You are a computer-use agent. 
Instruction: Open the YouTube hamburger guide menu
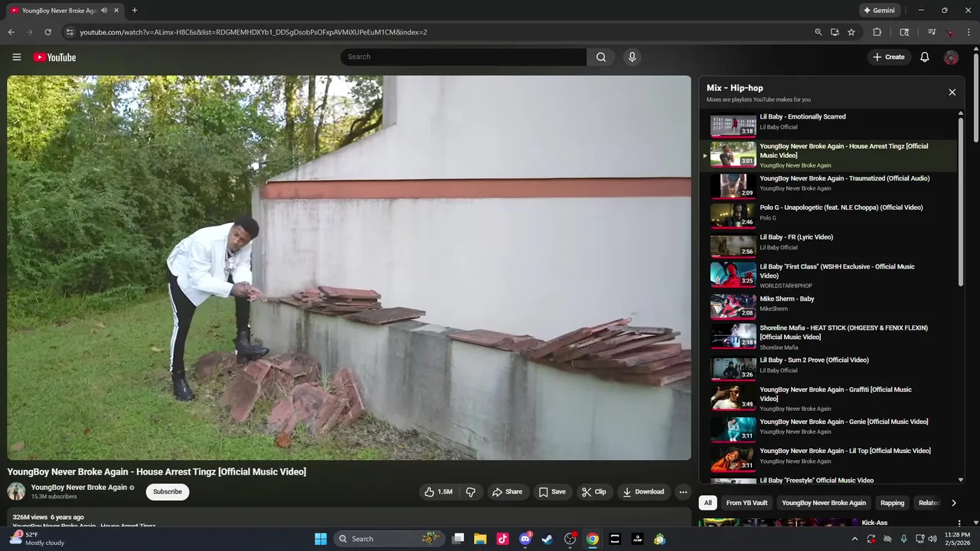coord(16,57)
